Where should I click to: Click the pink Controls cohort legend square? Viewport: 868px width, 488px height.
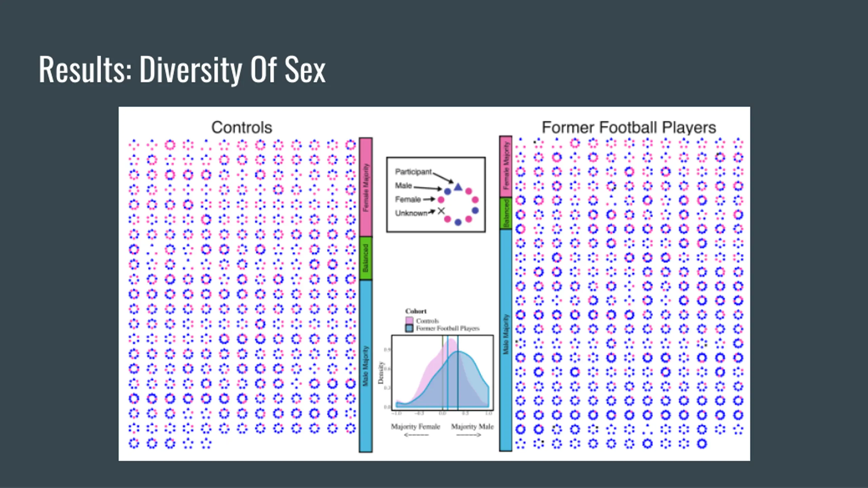409,321
